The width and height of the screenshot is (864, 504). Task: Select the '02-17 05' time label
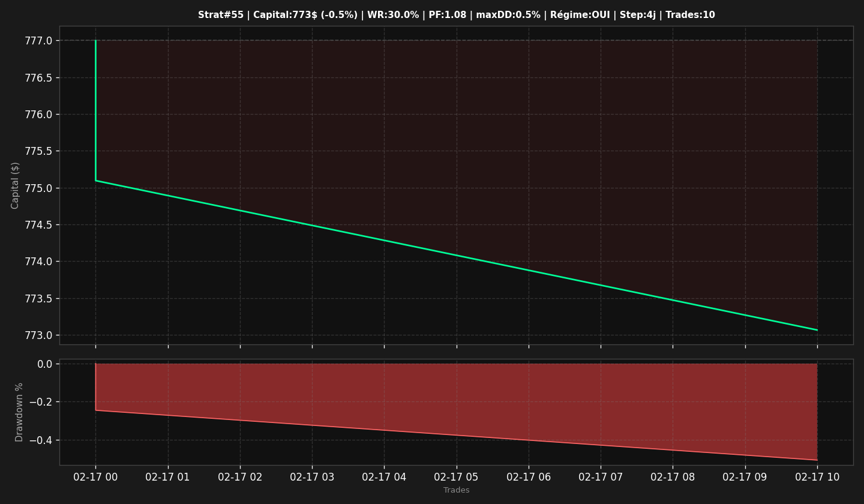pos(457,478)
